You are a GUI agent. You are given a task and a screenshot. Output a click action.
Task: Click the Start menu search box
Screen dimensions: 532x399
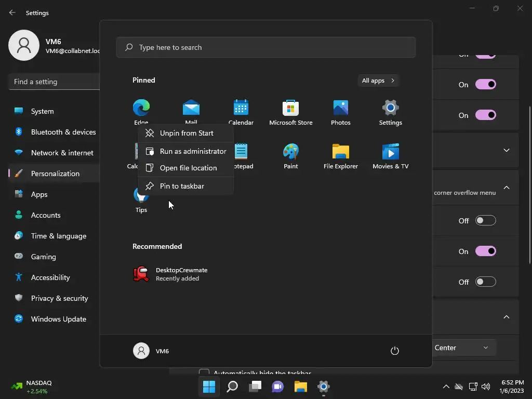click(265, 47)
